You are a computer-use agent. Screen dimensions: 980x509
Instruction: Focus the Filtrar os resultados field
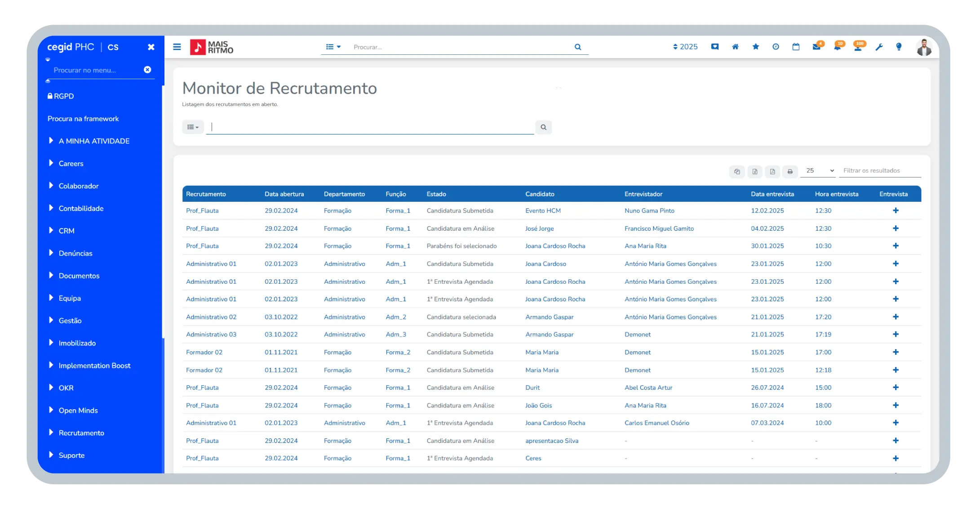[880, 171]
